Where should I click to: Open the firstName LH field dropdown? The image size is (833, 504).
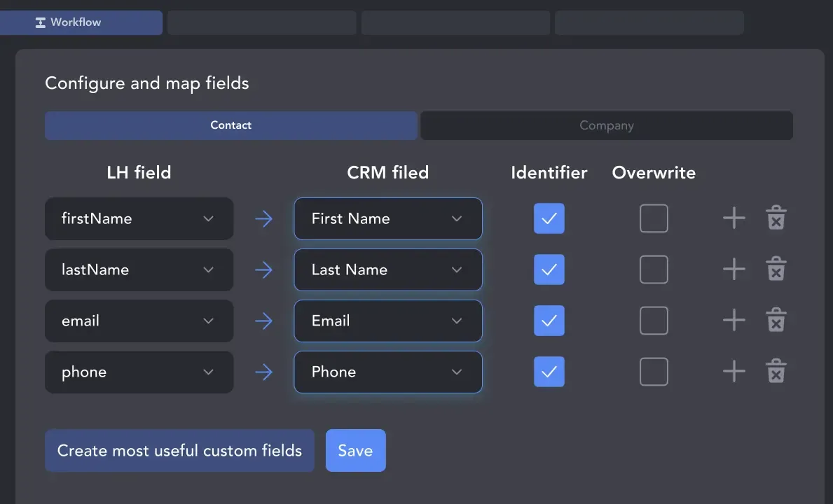(x=139, y=218)
